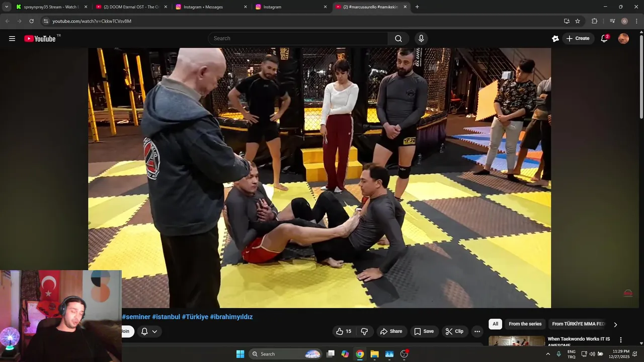Image resolution: width=644 pixels, height=362 pixels.
Task: Click the #ibrahimyıldız hashtag link
Action: click(231, 317)
